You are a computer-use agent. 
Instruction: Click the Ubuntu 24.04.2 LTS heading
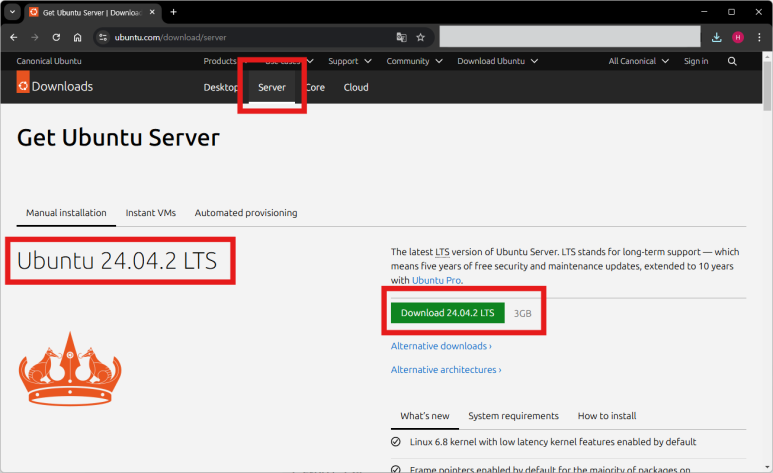click(x=117, y=260)
